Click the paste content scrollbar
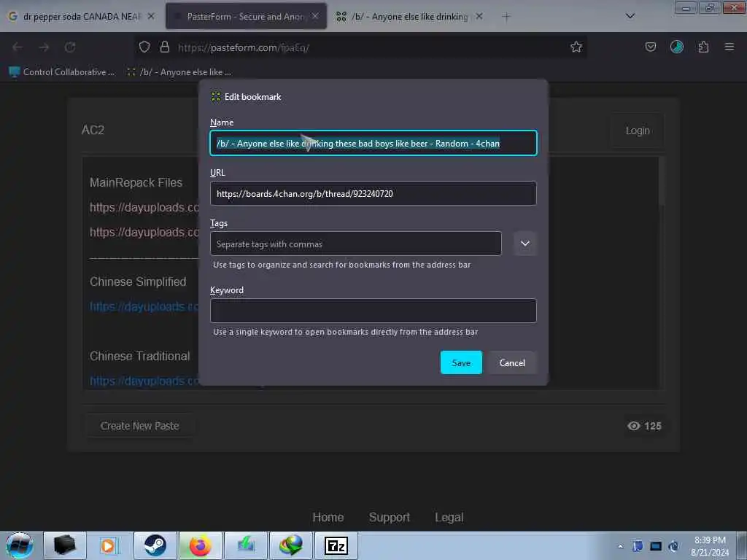This screenshot has height=560, width=747. pos(661,181)
